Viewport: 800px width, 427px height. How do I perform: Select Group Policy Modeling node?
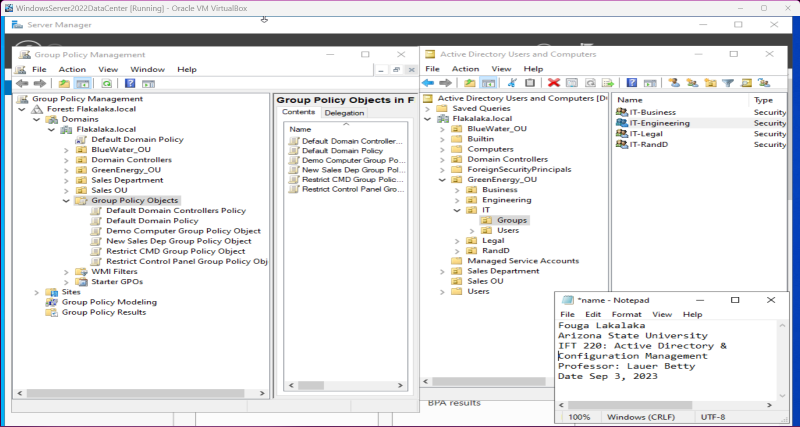coord(109,302)
